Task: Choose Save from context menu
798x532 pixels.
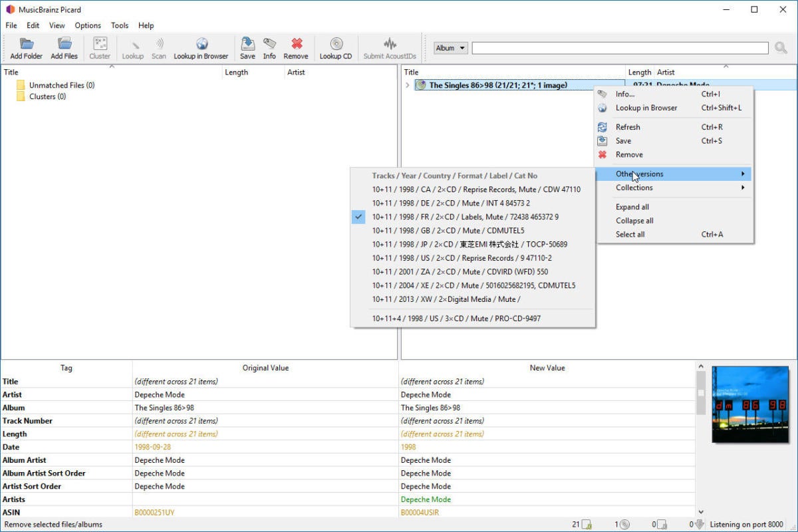Action: (674, 141)
